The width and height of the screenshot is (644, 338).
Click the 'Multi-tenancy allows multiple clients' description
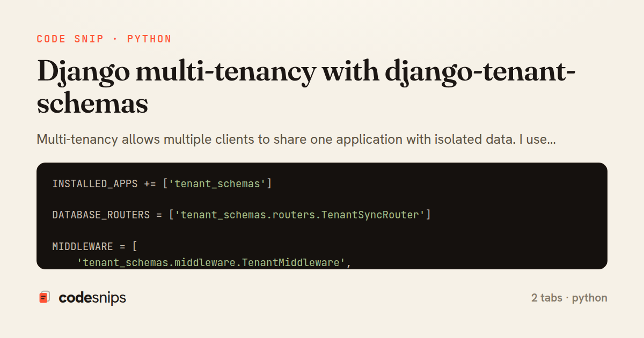tap(296, 139)
